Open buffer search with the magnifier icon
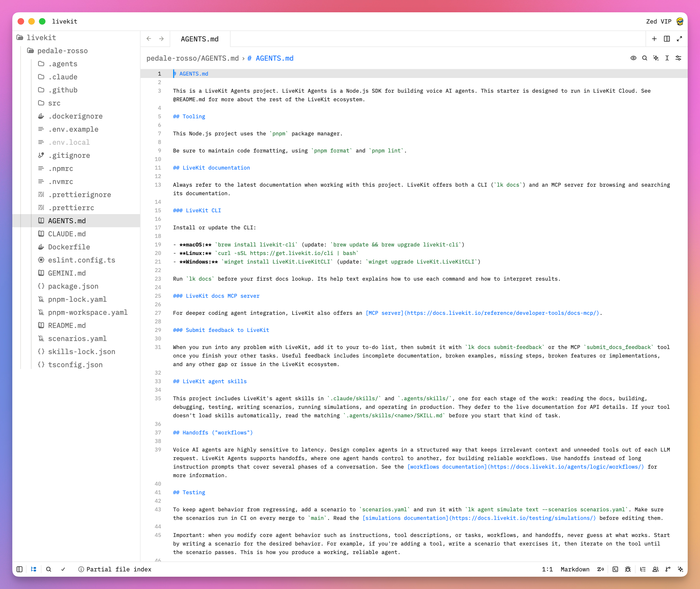Screen dimensions: 700x589 point(644,58)
